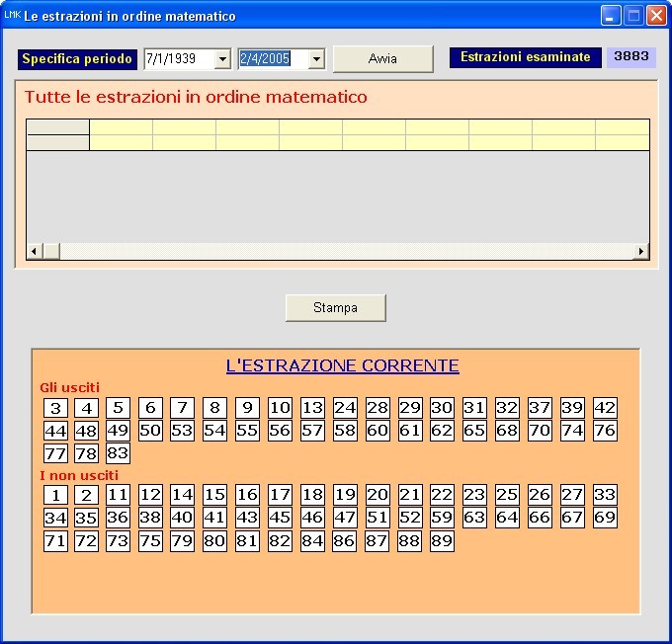Select undrawn number 79
This screenshot has height=644, width=672.
182,540
